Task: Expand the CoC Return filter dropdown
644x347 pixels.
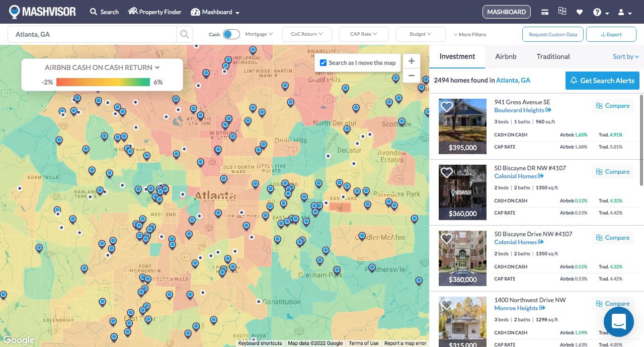Action: click(306, 34)
